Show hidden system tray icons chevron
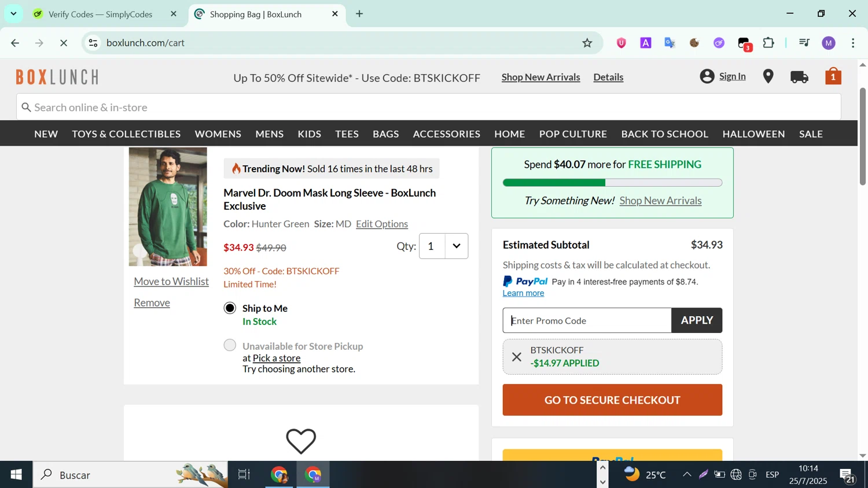This screenshot has width=868, height=488. pyautogui.click(x=687, y=475)
